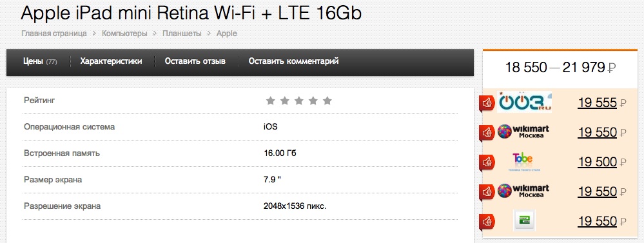
Task: Click thumbs-up badge next to 19 555 price
Action: tap(487, 103)
